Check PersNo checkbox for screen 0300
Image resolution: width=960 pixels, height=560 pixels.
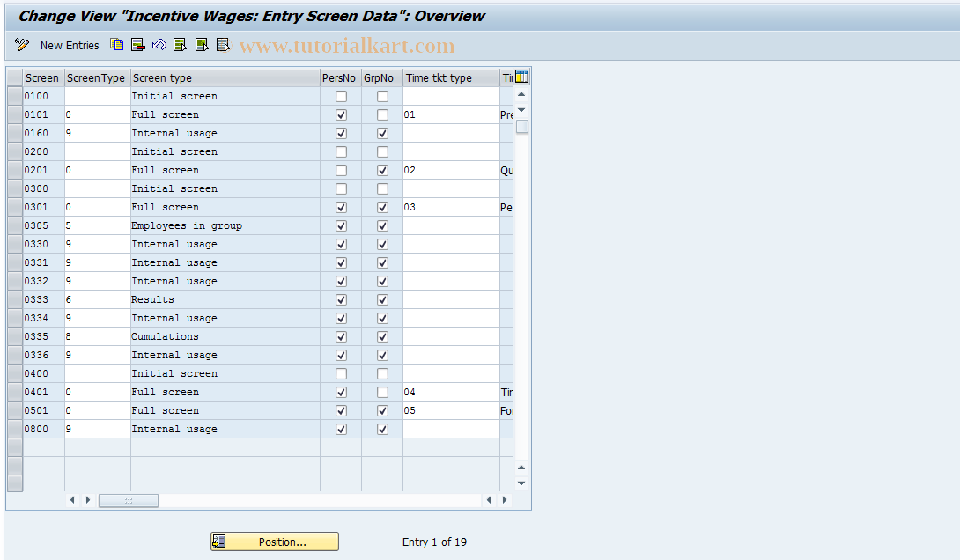[x=341, y=188]
